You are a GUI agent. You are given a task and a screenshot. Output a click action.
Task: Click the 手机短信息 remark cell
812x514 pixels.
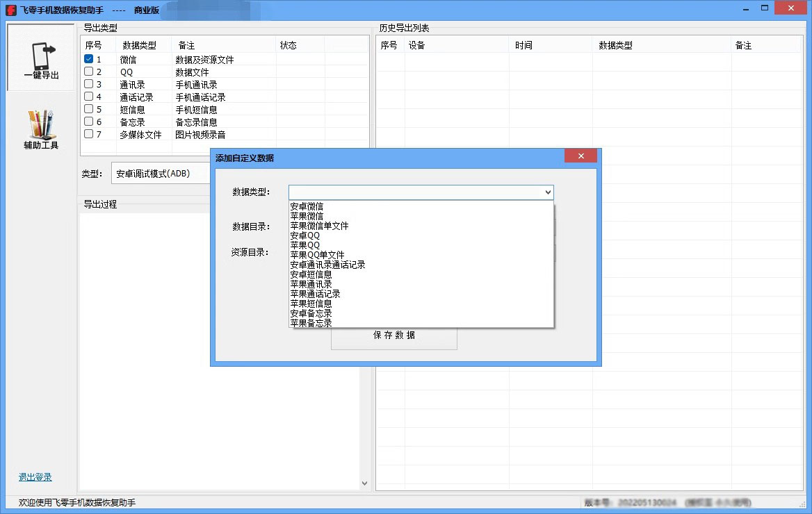tap(196, 110)
